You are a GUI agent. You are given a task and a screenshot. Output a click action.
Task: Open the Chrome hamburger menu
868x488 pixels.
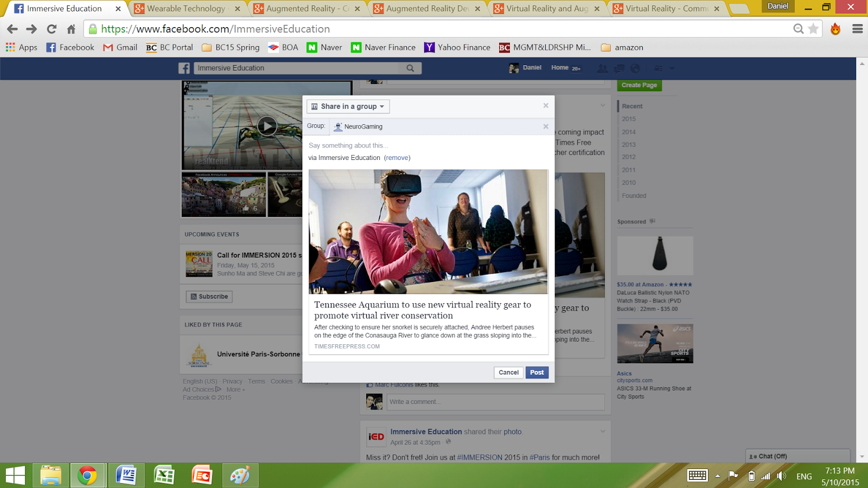coord(858,29)
